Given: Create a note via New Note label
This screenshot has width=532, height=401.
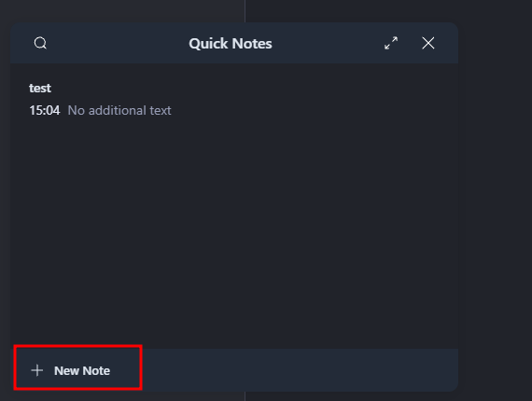Looking at the screenshot, I should (x=82, y=370).
